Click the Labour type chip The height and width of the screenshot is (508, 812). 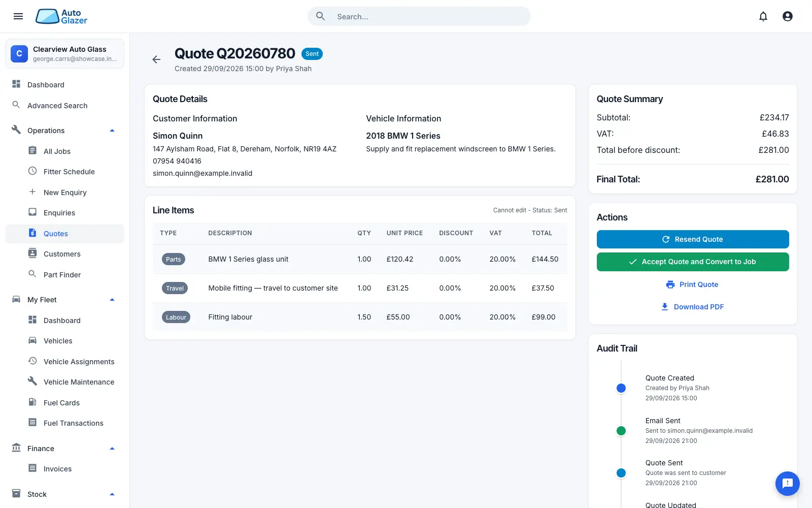coord(176,317)
